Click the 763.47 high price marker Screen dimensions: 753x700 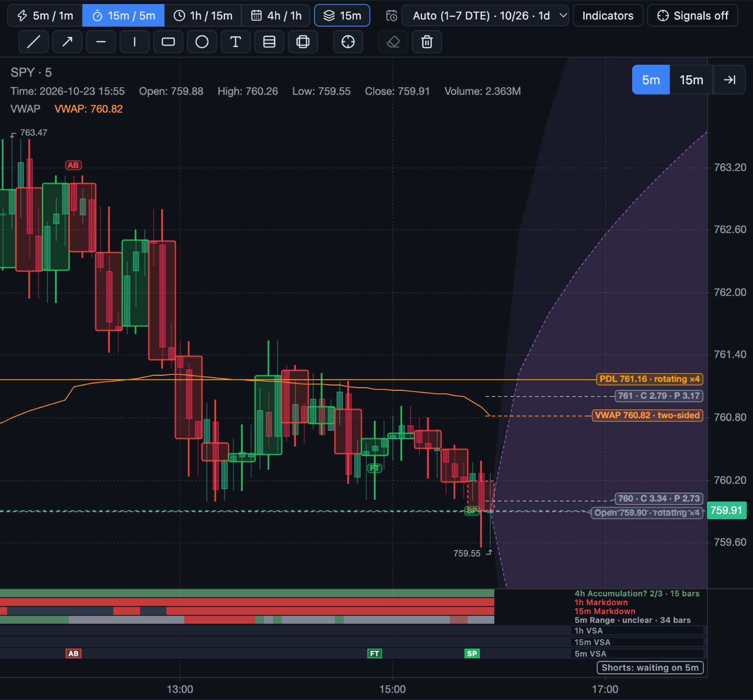(34, 133)
